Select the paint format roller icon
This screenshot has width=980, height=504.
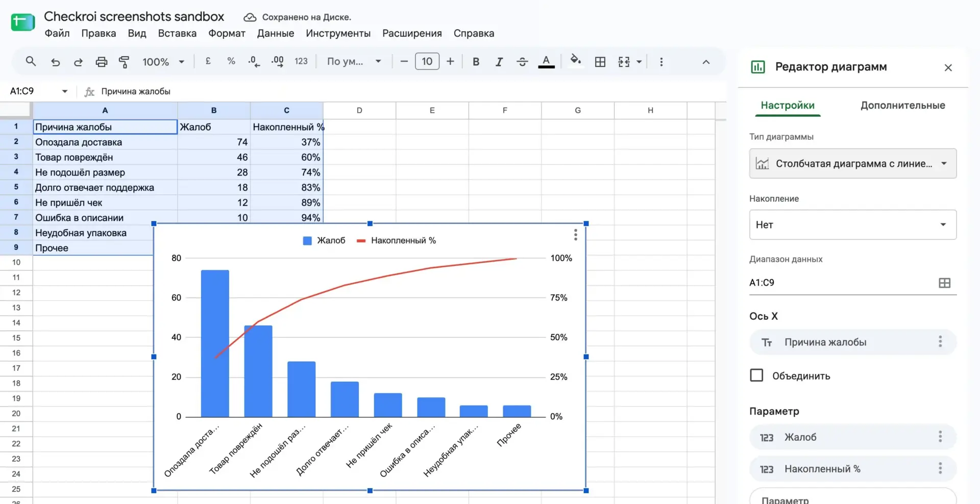click(124, 62)
